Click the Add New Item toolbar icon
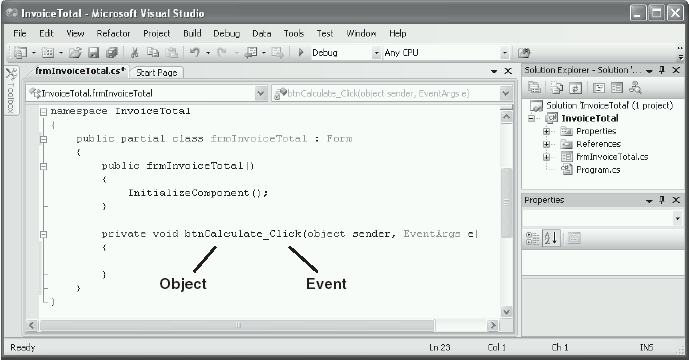 (x=47, y=53)
